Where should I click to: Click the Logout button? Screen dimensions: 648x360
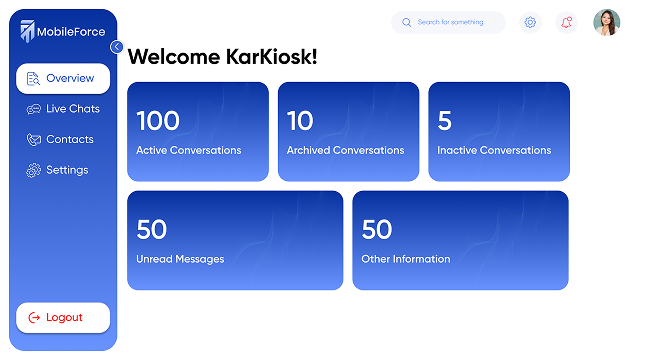point(63,317)
